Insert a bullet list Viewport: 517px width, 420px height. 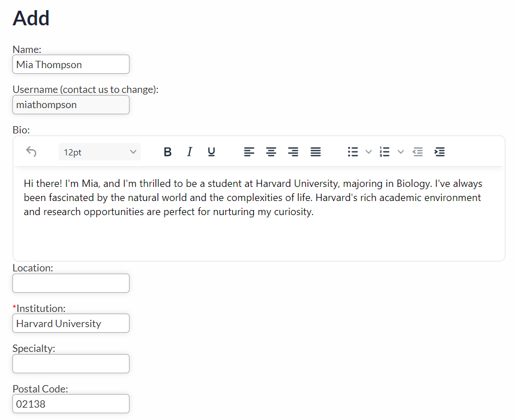(x=353, y=151)
